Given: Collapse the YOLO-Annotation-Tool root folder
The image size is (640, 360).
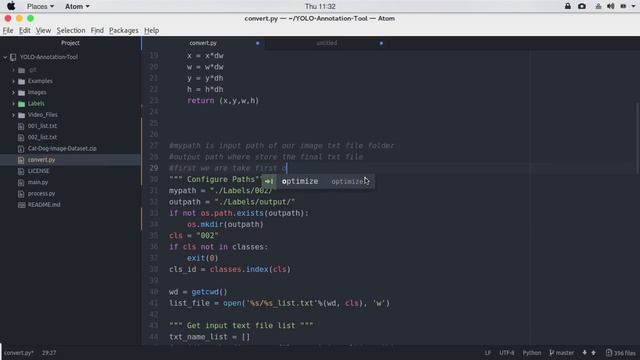Looking at the screenshot, I should [5, 58].
